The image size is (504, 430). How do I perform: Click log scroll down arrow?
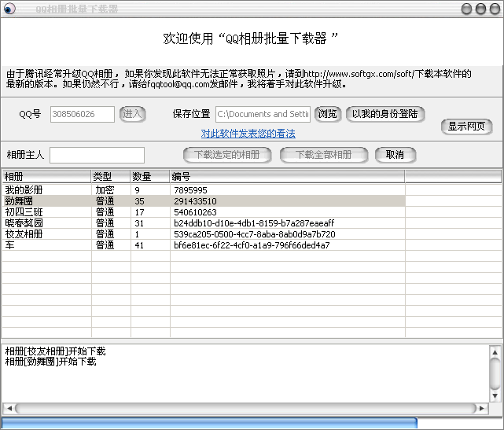click(x=495, y=395)
